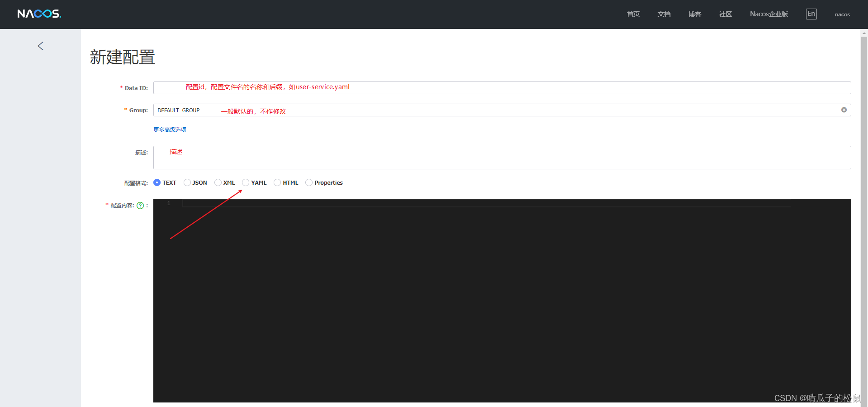Open the Nacos企业版 nav item

769,14
